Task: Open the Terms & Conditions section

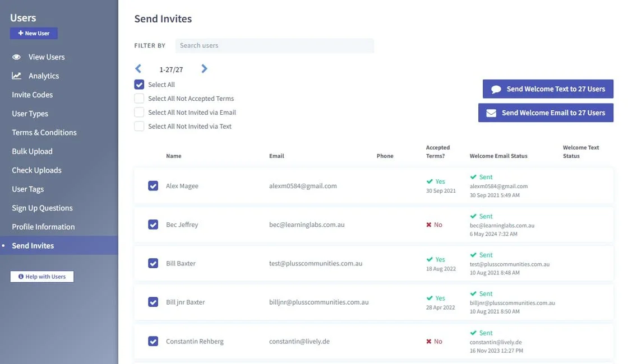Action: 44,132
